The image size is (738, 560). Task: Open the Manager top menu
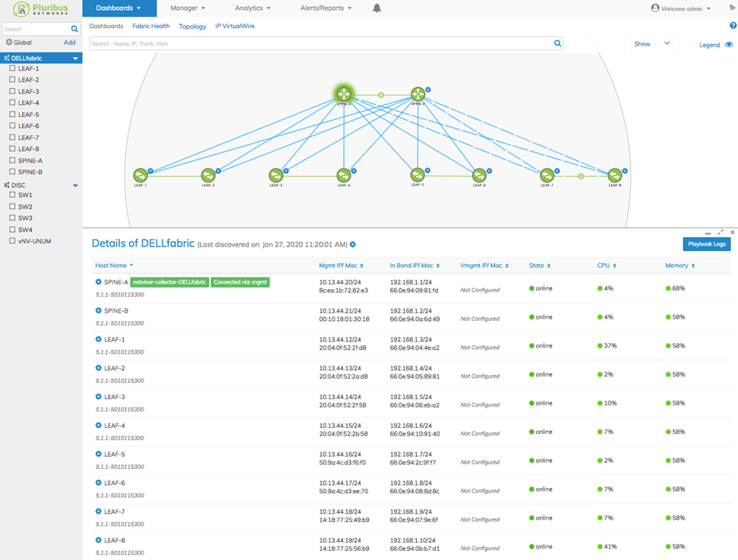click(x=188, y=8)
